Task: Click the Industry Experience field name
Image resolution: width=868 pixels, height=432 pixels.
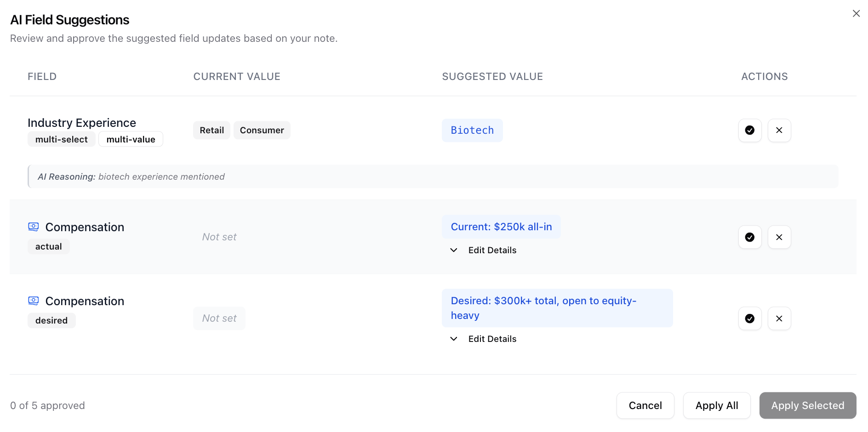Action: coord(82,123)
